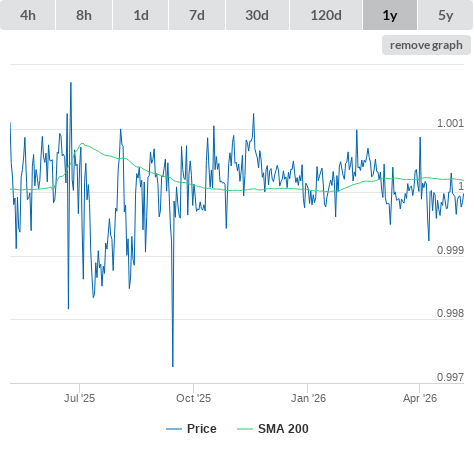Switch to the 4h time range tab
This screenshot has height=455, width=474.
pyautogui.click(x=28, y=15)
